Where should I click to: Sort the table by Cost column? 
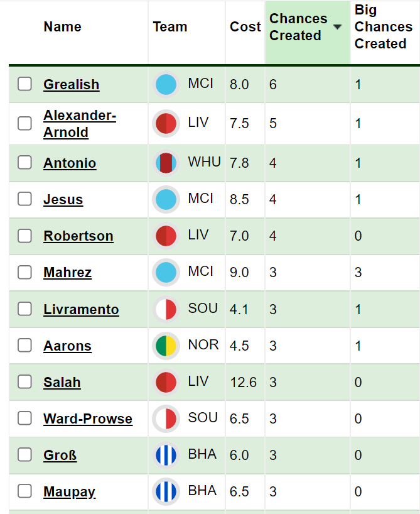(245, 27)
